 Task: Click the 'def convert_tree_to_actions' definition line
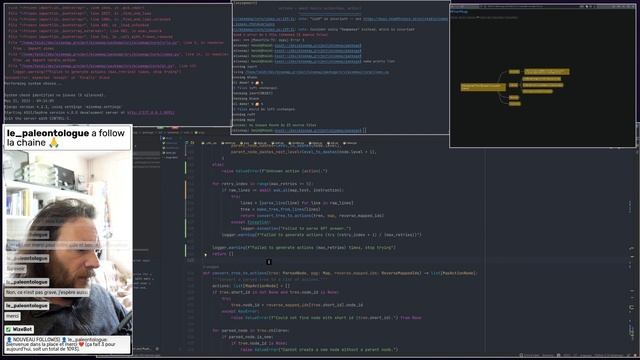340,273
